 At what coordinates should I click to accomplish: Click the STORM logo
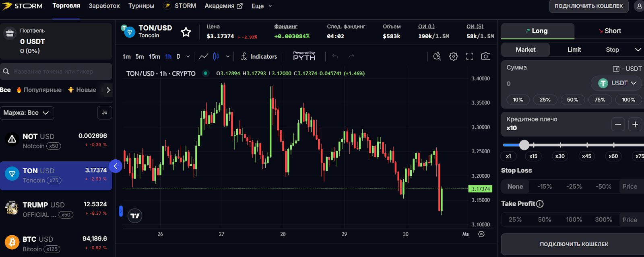click(22, 6)
